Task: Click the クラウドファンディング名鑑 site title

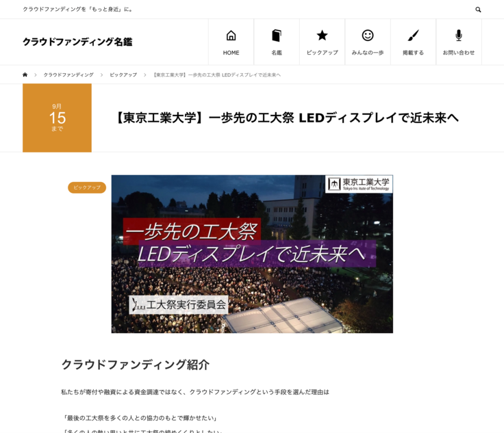Action: point(77,42)
